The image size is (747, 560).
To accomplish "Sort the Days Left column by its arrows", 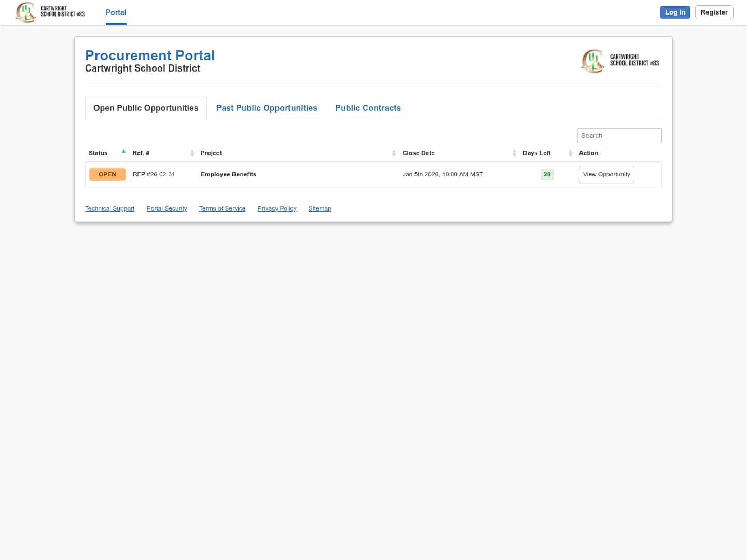I will point(570,153).
